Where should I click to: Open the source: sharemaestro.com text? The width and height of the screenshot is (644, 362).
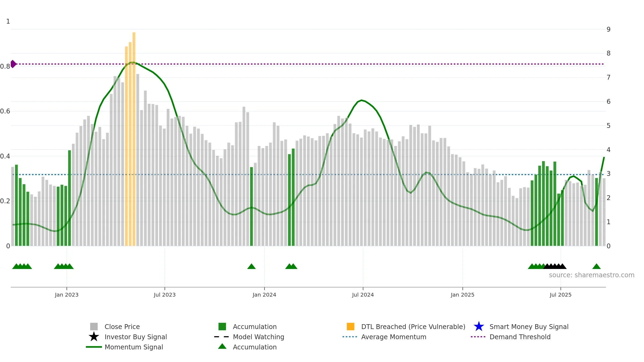click(x=592, y=275)
